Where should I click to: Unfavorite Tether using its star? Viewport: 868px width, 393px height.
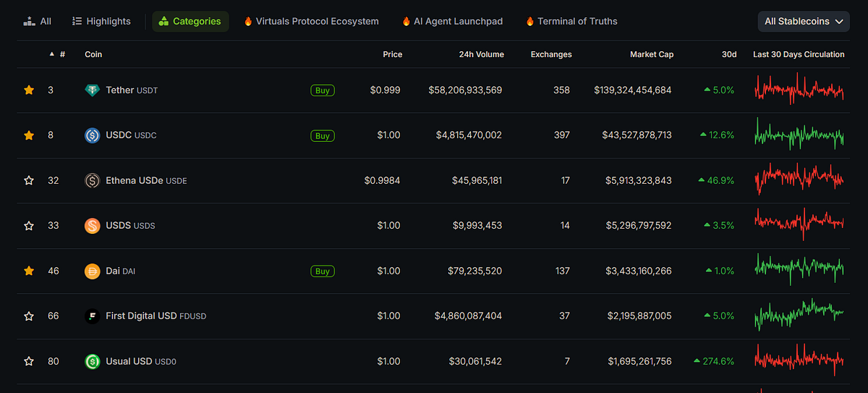[x=29, y=90]
